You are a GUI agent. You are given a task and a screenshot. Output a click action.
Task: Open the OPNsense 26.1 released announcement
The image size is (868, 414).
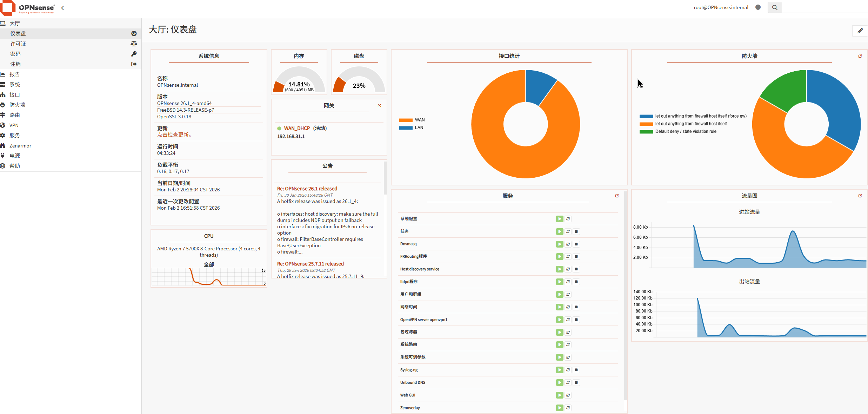[x=307, y=189]
